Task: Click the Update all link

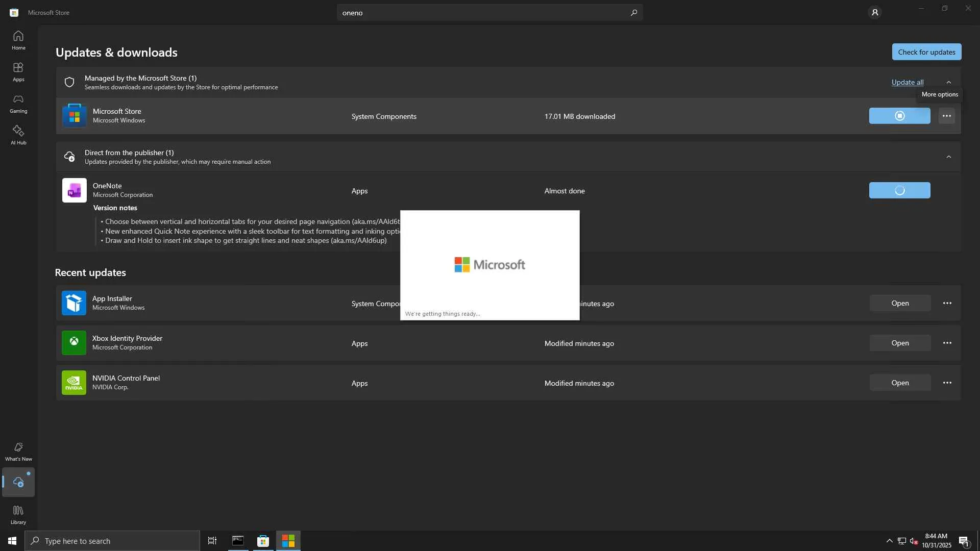Action: tap(907, 82)
